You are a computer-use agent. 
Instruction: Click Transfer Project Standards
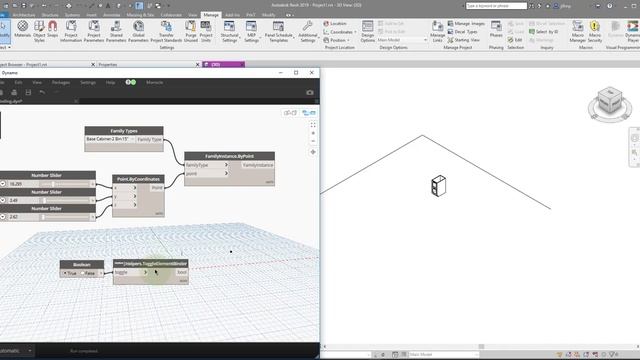pos(166,31)
